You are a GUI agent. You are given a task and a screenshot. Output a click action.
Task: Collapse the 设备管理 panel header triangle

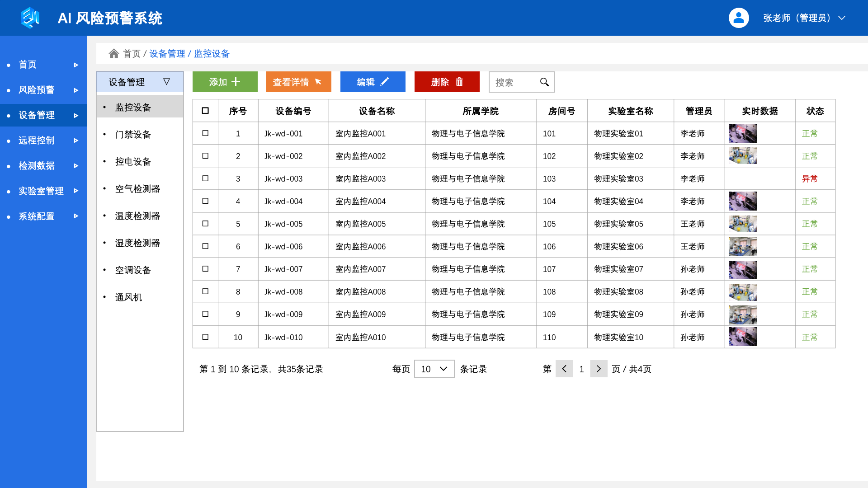pos(166,82)
